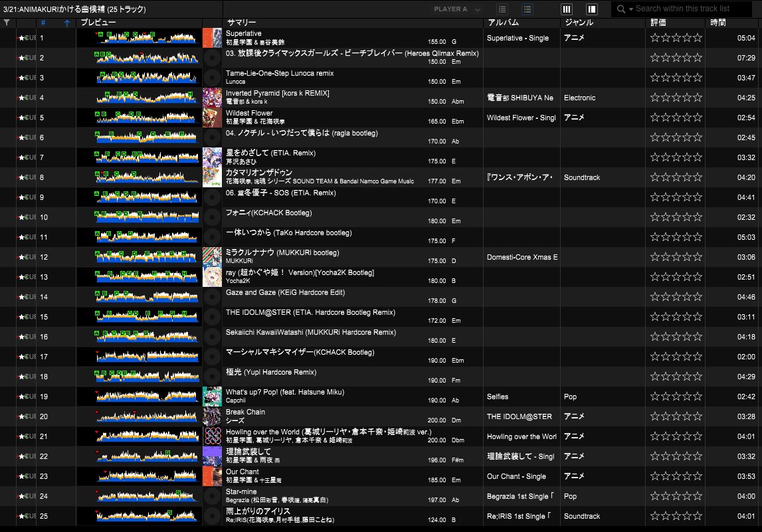Screen dimensions: 762x532
Task: Click Inverted Pyramid artwork thumbnail
Action: point(213,98)
